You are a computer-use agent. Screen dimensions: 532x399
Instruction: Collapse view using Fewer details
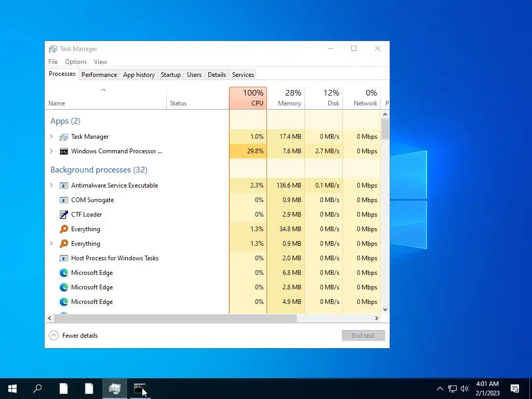coord(73,336)
